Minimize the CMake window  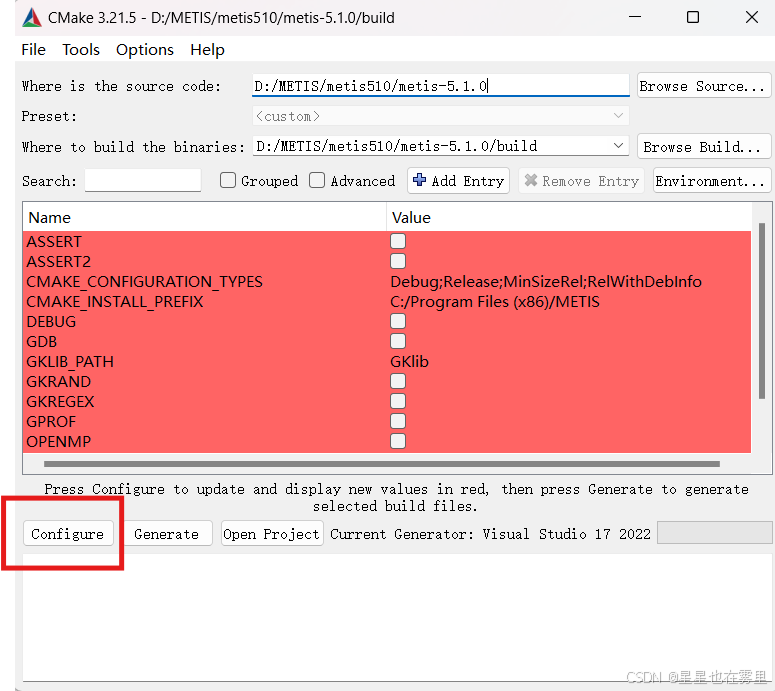(x=635, y=17)
